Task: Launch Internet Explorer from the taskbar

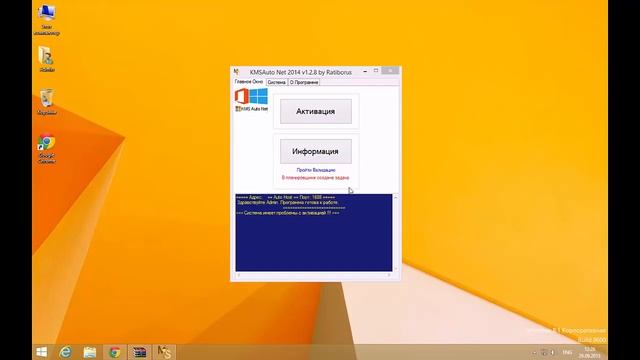Action: coord(65,352)
